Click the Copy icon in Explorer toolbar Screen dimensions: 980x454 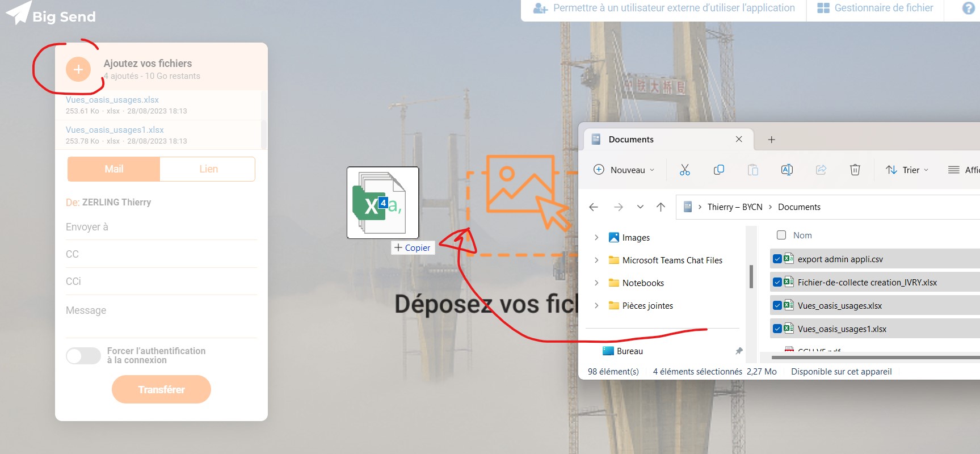tap(719, 170)
